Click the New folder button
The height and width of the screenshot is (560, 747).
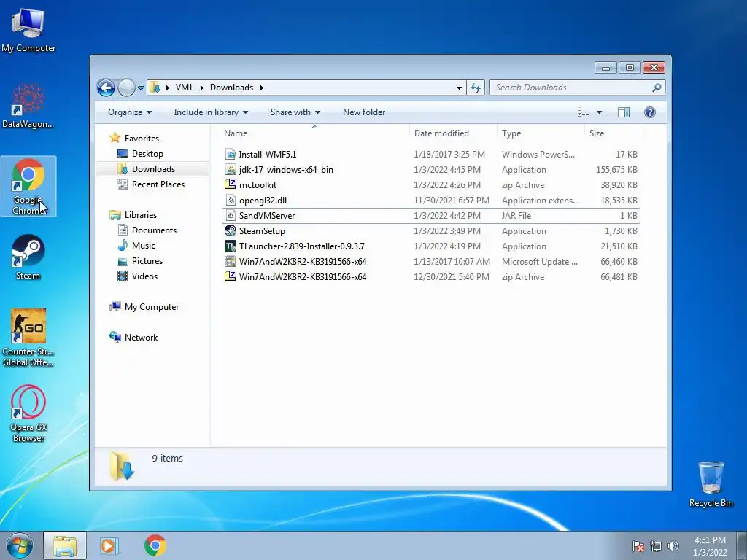364,112
